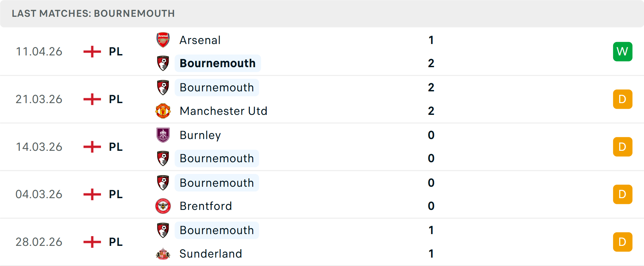Click the Manchester Utd team name
This screenshot has width=644, height=266.
(x=223, y=111)
